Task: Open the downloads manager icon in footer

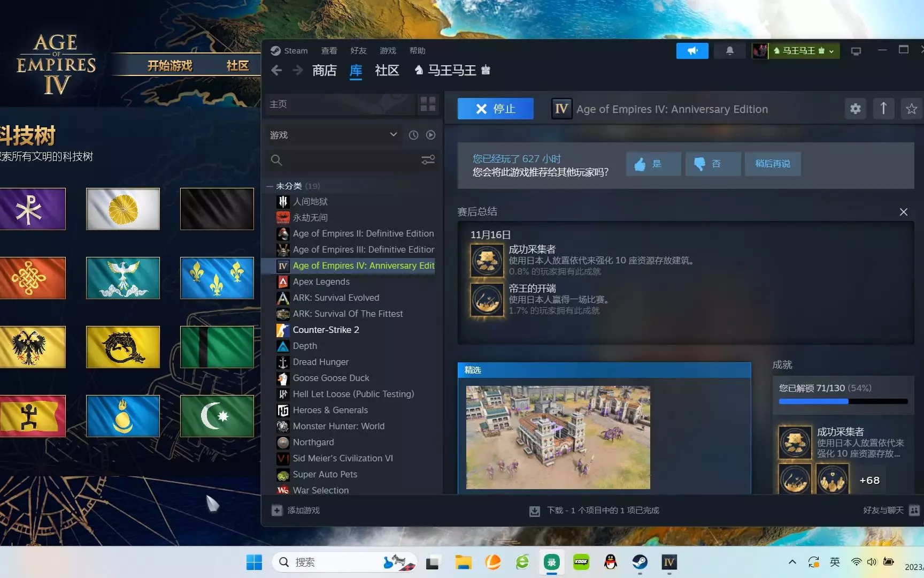Action: pyautogui.click(x=534, y=511)
